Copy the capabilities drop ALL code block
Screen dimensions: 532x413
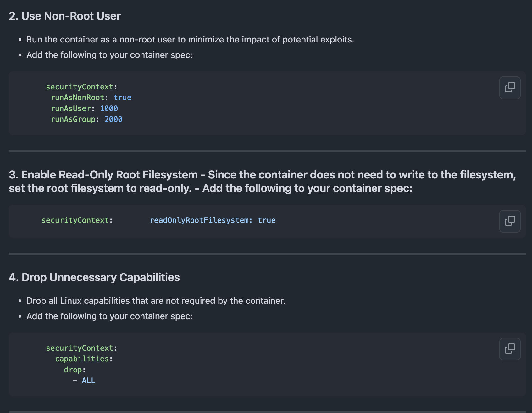[x=509, y=349]
